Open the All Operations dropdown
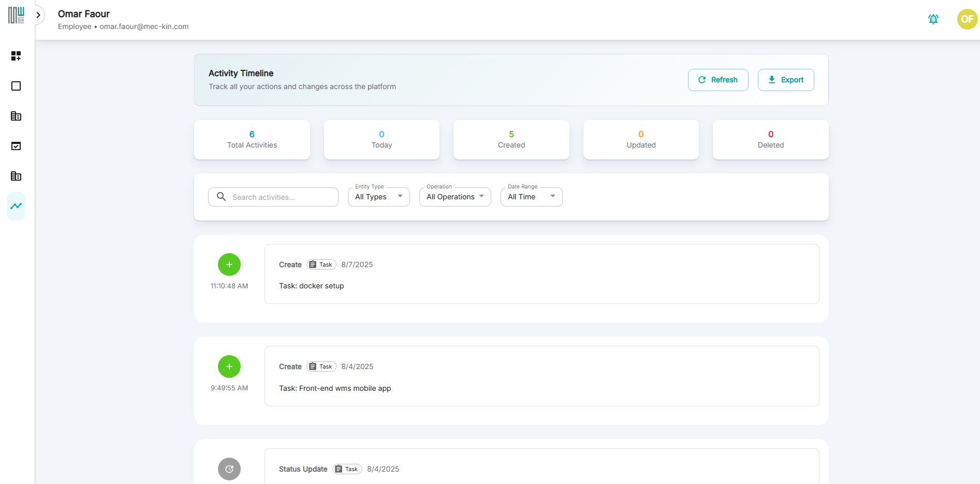Image resolution: width=980 pixels, height=484 pixels. point(455,197)
